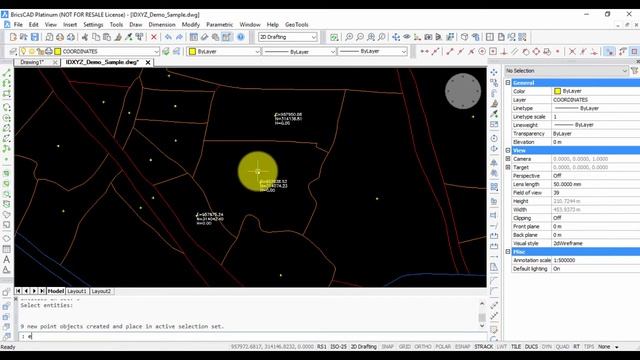Click the Quick Select filter icon in Properties

point(635,71)
